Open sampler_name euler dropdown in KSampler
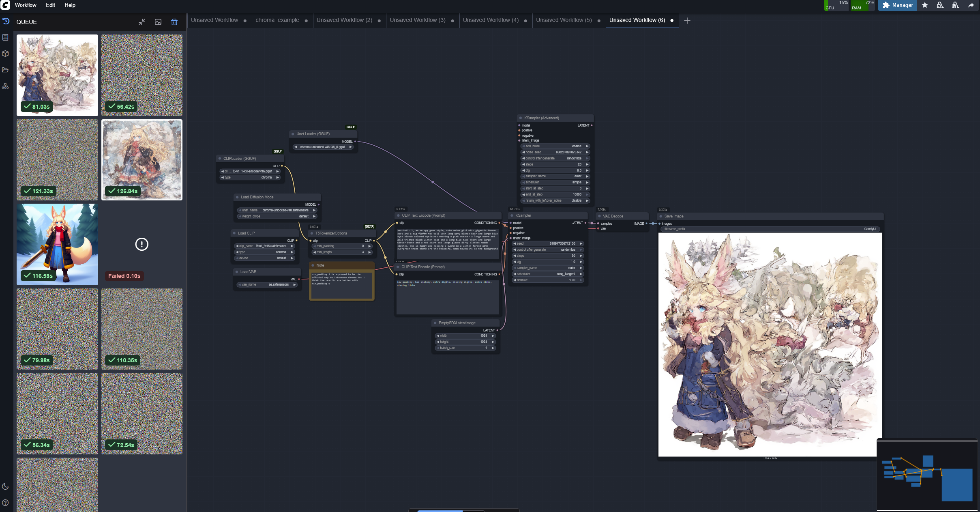Screen dimensions: 980x512 point(547,268)
